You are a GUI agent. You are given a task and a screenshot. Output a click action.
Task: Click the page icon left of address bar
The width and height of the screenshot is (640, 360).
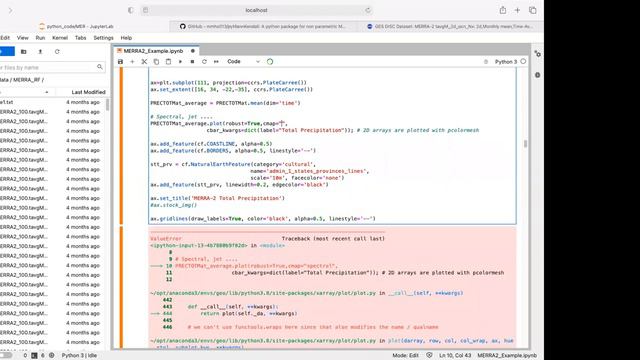[x=146, y=10]
